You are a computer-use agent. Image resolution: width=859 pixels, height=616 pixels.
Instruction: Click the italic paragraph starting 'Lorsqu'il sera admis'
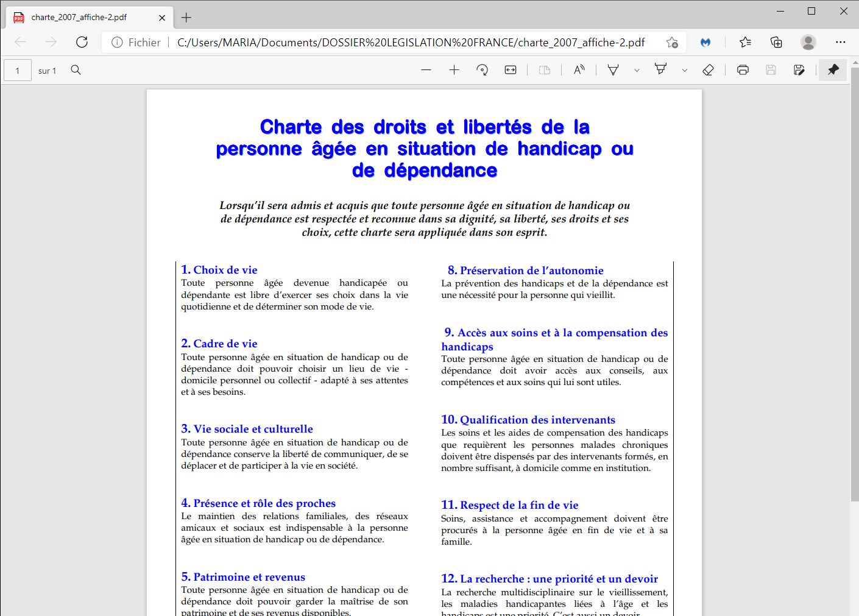click(x=425, y=219)
